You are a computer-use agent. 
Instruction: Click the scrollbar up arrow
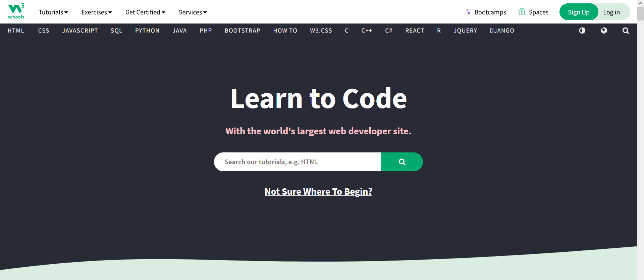click(x=640, y=3)
